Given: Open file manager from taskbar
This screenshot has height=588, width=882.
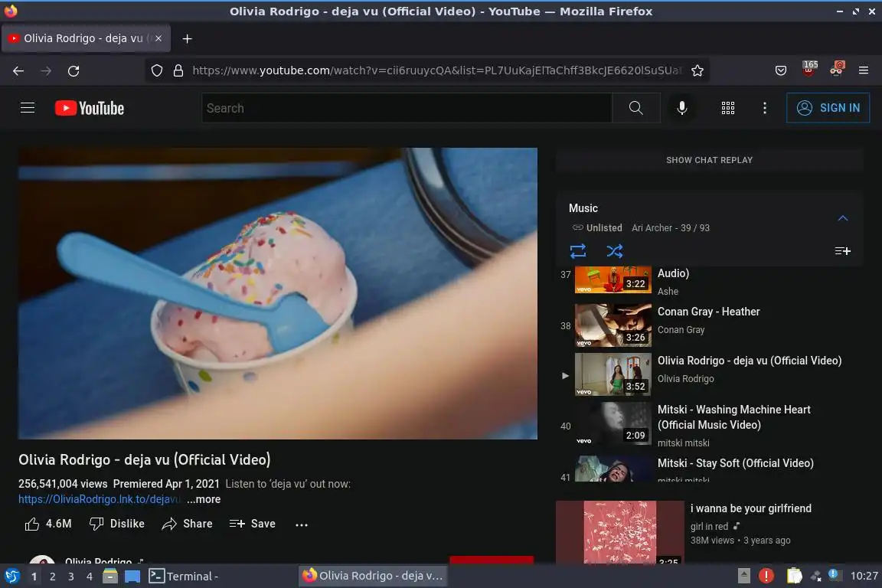Looking at the screenshot, I should click(110, 576).
